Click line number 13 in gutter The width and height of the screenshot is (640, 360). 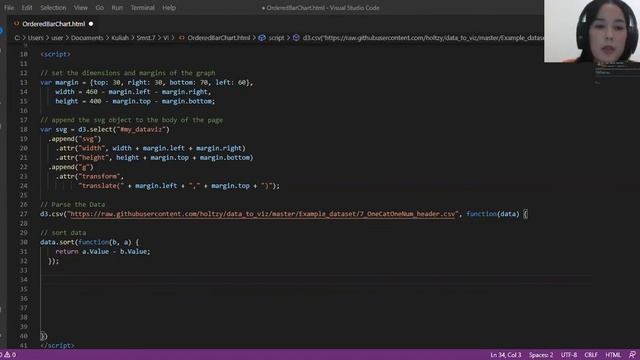pos(24,82)
